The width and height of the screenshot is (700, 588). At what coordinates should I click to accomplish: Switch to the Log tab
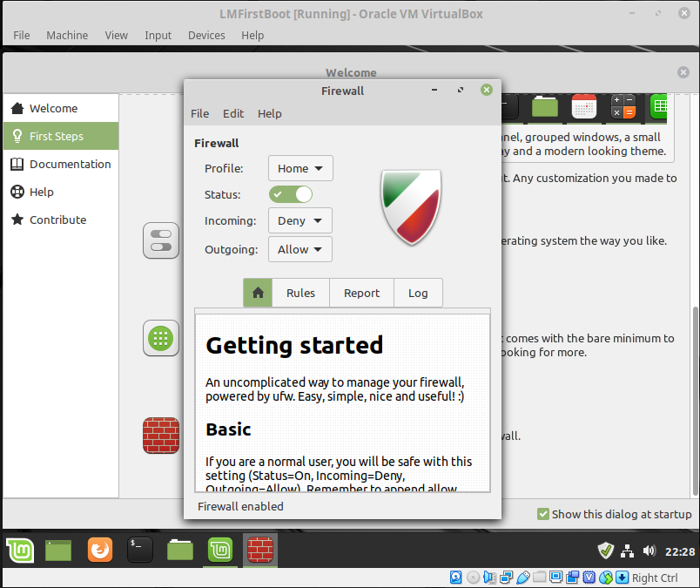pos(418,293)
